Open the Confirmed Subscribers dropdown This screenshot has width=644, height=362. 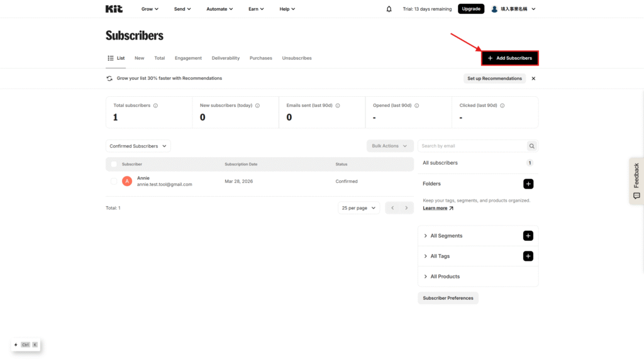tap(138, 146)
